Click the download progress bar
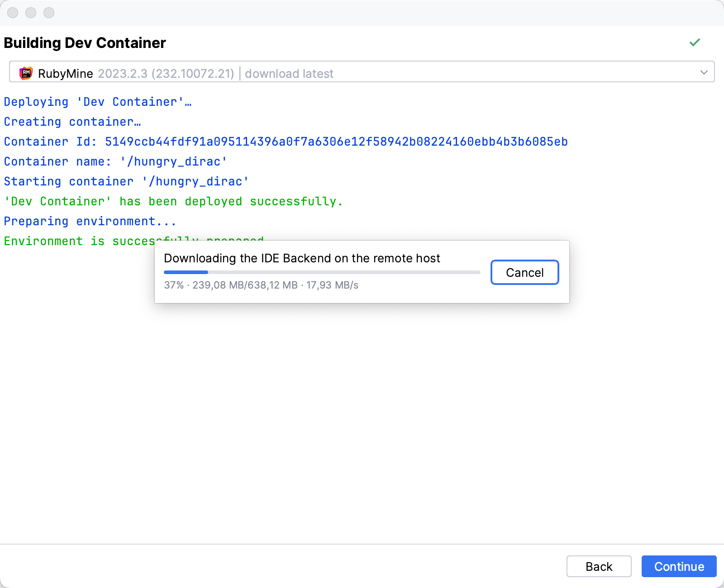Image resolution: width=724 pixels, height=588 pixels. pyautogui.click(x=322, y=272)
